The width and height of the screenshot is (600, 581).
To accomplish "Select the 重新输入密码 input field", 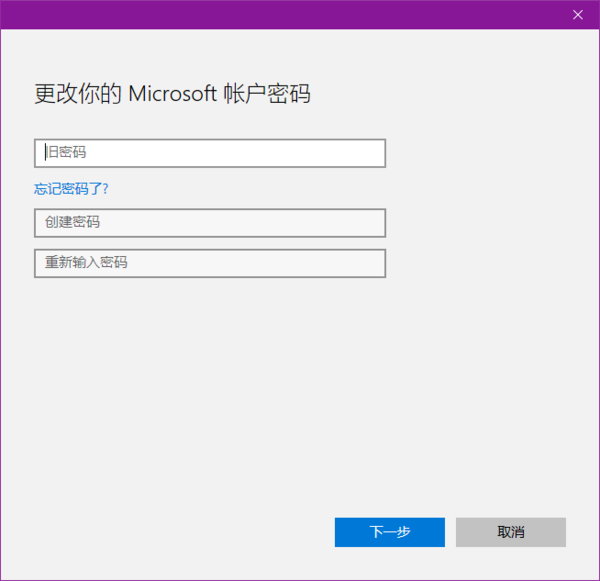I will point(210,263).
